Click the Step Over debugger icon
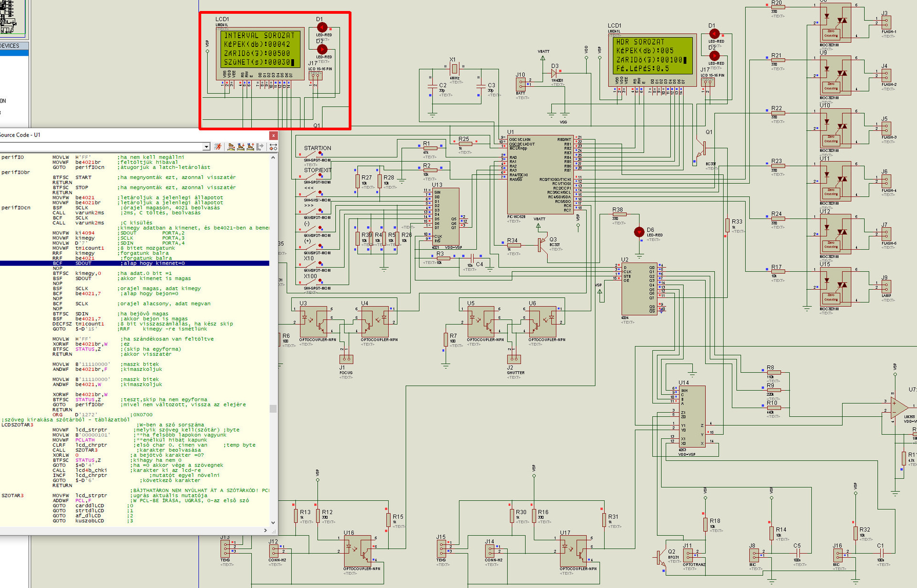This screenshot has height=588, width=917. tap(231, 147)
